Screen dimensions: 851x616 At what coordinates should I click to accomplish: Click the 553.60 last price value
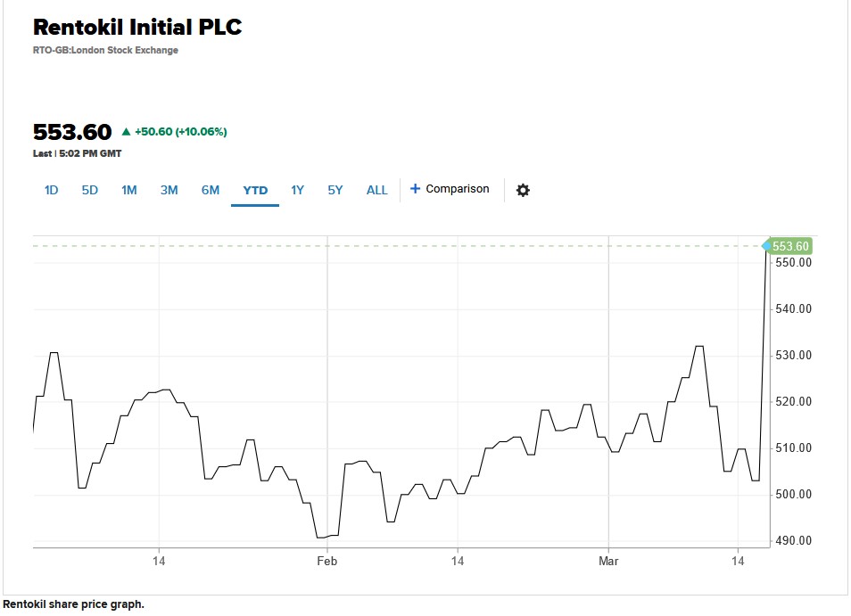(72, 132)
